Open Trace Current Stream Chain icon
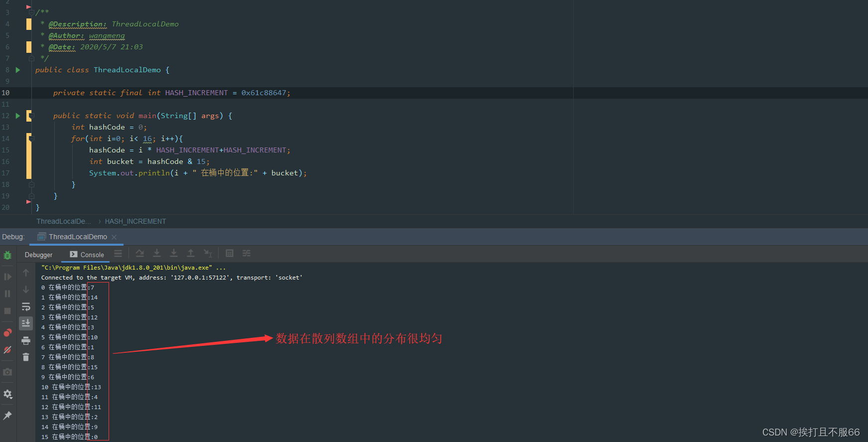The image size is (868, 442). coord(247,253)
